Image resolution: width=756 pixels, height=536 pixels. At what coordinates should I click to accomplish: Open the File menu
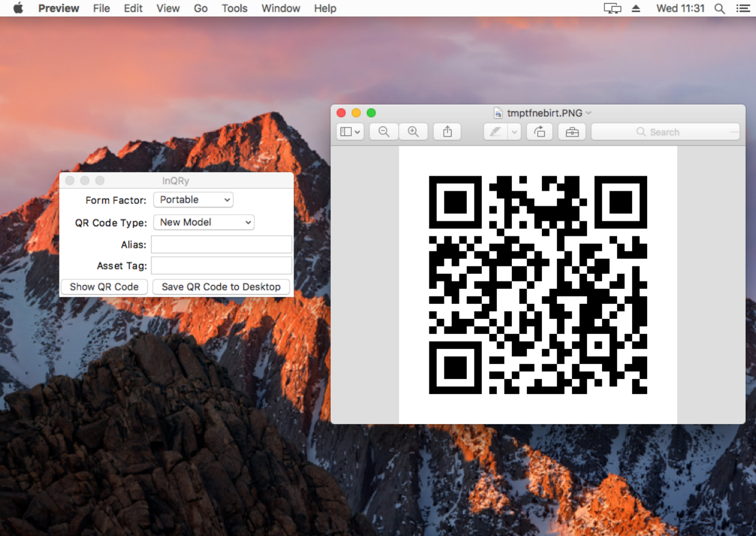(102, 8)
